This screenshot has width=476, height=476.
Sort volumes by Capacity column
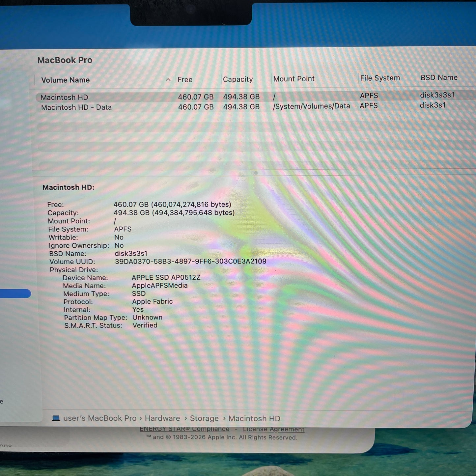coord(238,79)
